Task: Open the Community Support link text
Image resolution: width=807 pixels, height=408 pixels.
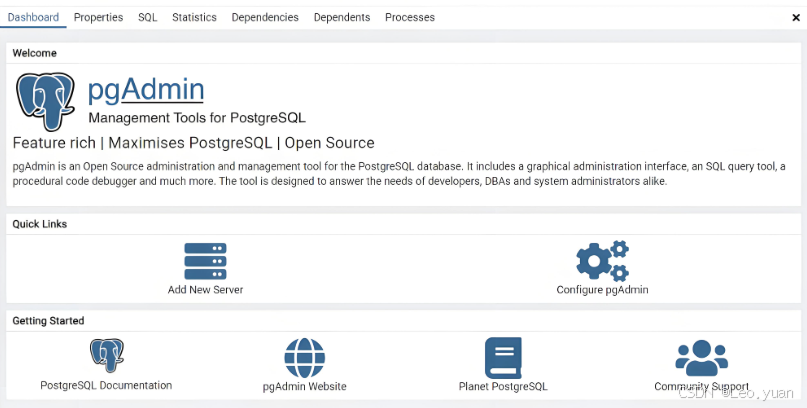Action: point(701,386)
